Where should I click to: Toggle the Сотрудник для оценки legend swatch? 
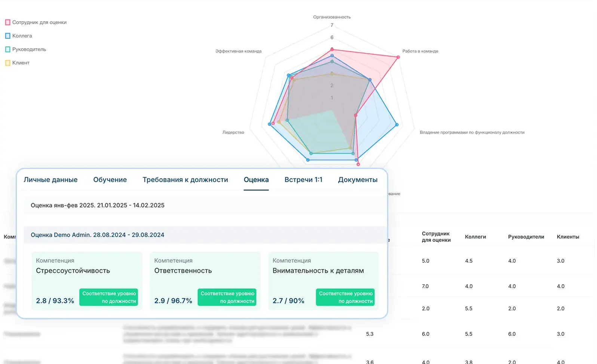click(x=7, y=22)
